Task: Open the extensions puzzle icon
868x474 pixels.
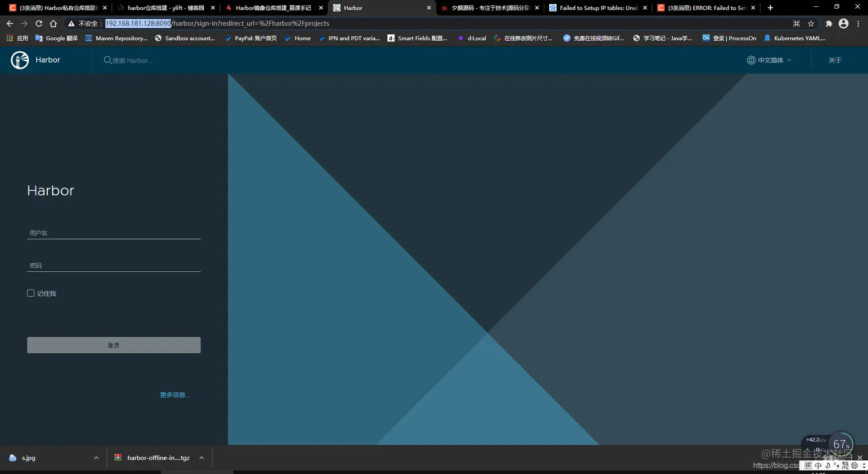Action: (828, 24)
